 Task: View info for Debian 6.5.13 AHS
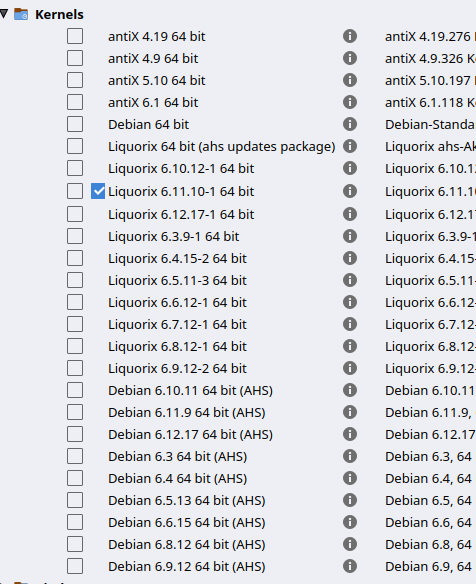[x=350, y=500]
